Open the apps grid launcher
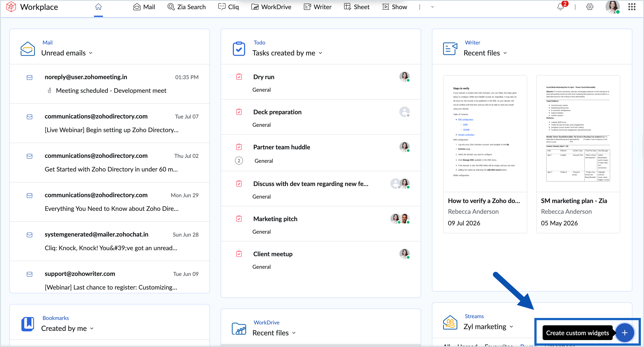The width and height of the screenshot is (644, 347). [631, 7]
